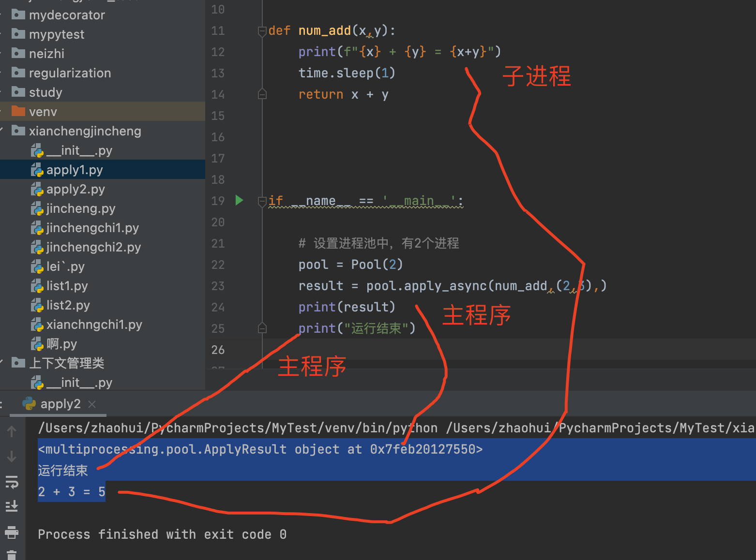Collapse the xianchengjincheng folder
Screen dimensions: 756x560
pyautogui.click(x=2, y=131)
